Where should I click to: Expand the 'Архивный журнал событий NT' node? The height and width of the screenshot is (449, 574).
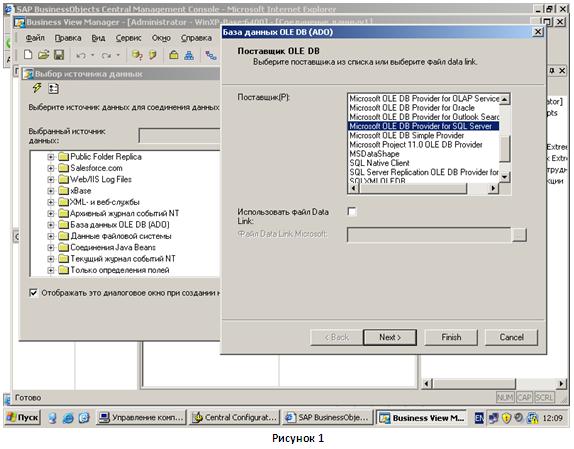[51, 214]
